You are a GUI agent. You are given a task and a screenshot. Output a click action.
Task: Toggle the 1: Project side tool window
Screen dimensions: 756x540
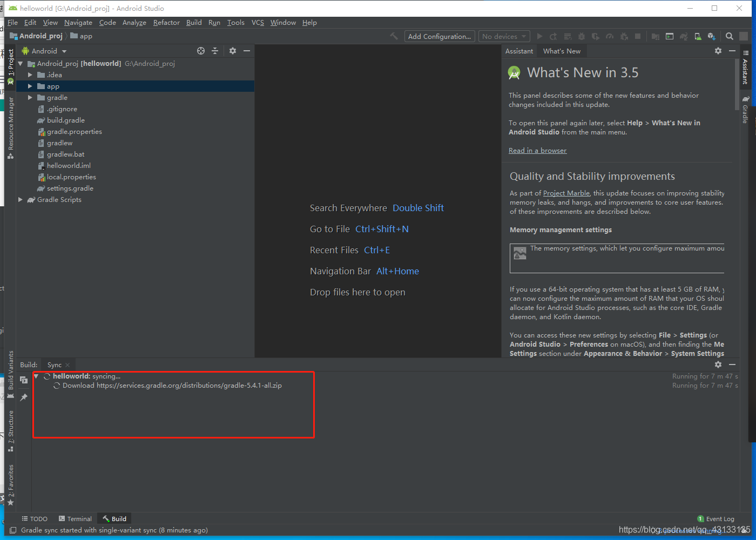[10, 67]
